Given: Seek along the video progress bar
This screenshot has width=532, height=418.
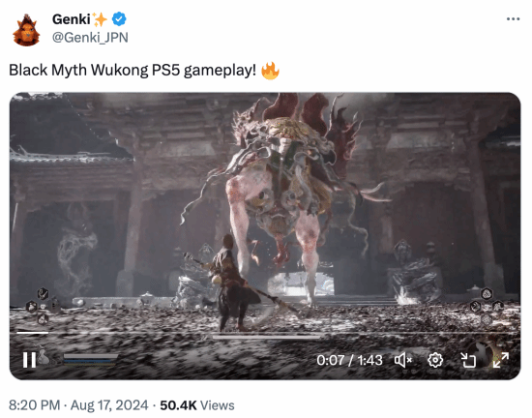Looking at the screenshot, I should click(x=265, y=333).
